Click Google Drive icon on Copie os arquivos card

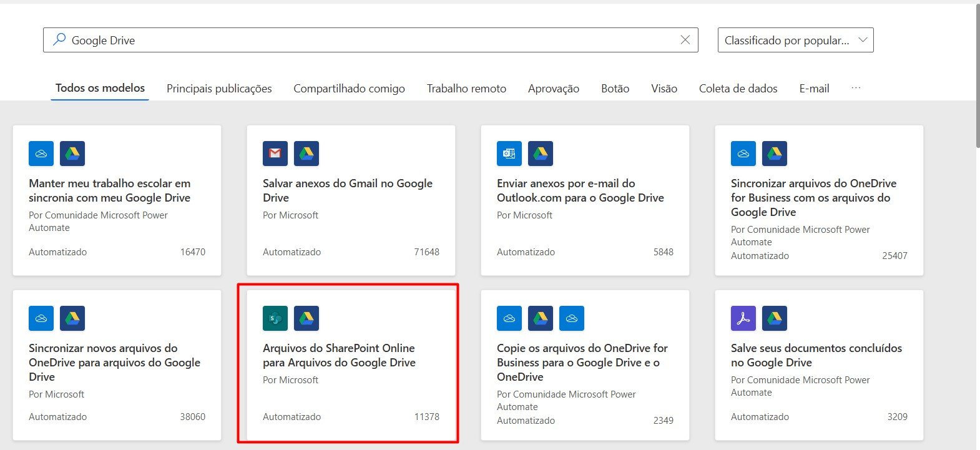pos(541,318)
